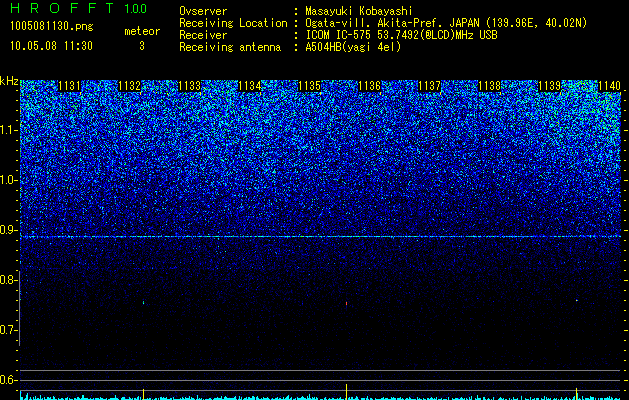Screen dimensions: 629x400
Task: Click the 0.9 kHz axis label
Action: pyautogui.click(x=8, y=230)
